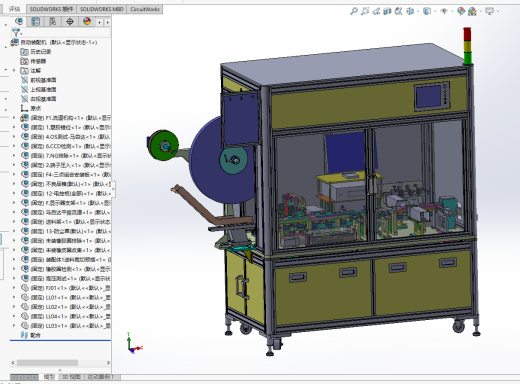Expand the LL03<1> part node
Screen dimensions: 520x384
pyautogui.click(x=14, y=325)
